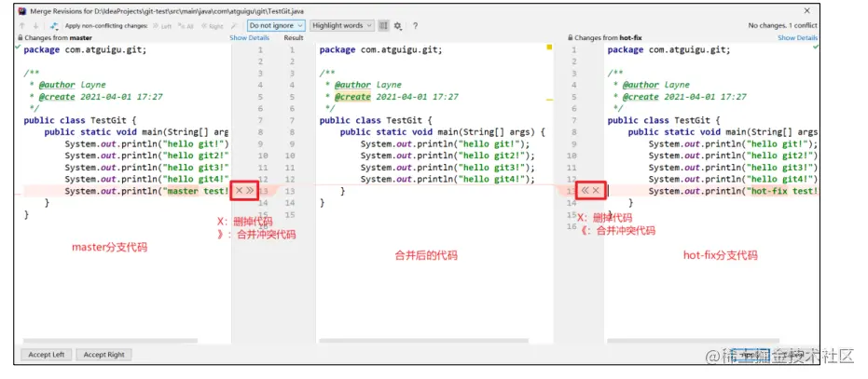
Task: Click the green checkmark in master pane
Action: coord(19,48)
